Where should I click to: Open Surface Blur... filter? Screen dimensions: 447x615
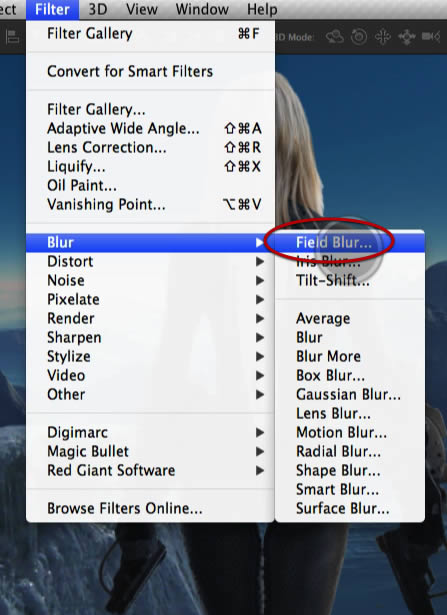click(x=350, y=508)
